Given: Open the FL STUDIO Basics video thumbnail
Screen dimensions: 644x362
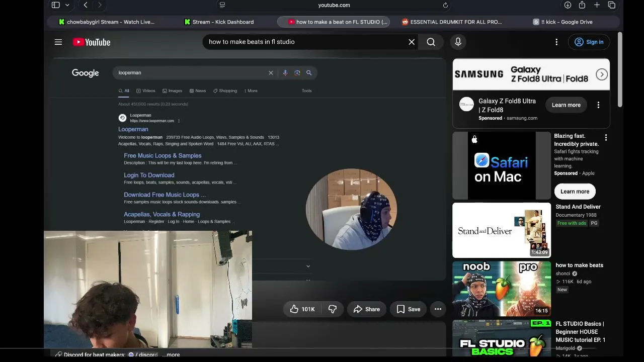Looking at the screenshot, I should click(502, 338).
